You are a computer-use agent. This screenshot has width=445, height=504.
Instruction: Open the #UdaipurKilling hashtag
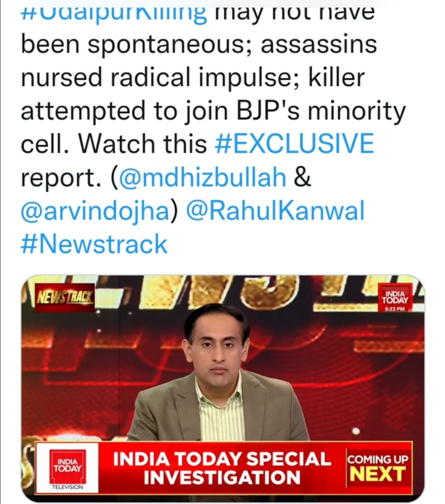coord(114,12)
